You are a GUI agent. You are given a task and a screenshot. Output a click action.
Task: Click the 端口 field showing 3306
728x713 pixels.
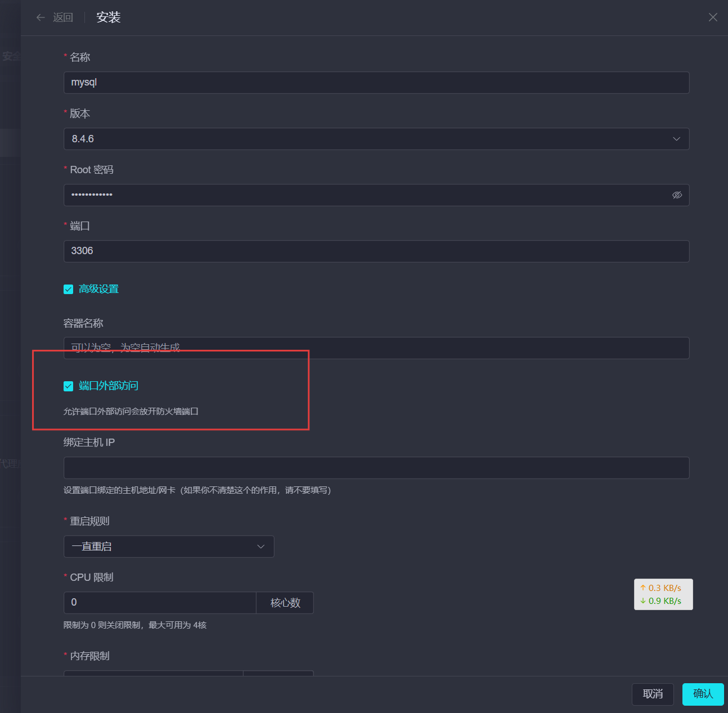pos(376,251)
